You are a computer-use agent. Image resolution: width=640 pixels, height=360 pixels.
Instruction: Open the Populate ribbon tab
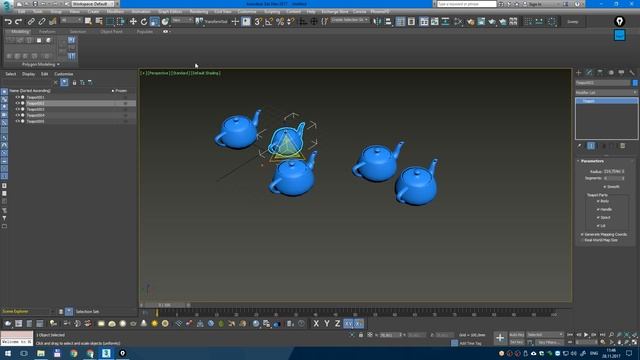tap(144, 31)
